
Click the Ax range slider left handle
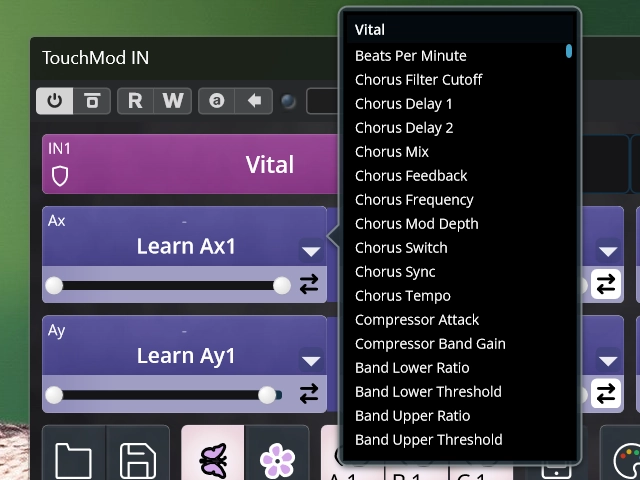pos(54,285)
